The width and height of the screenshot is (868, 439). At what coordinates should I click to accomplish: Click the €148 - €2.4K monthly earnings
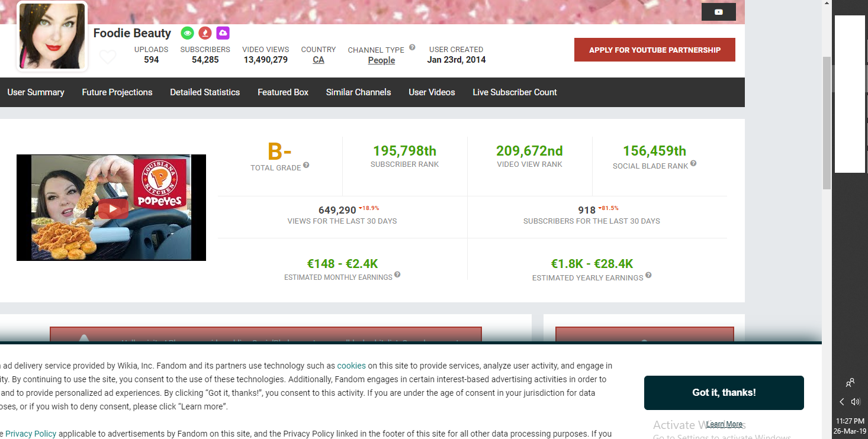click(x=342, y=264)
